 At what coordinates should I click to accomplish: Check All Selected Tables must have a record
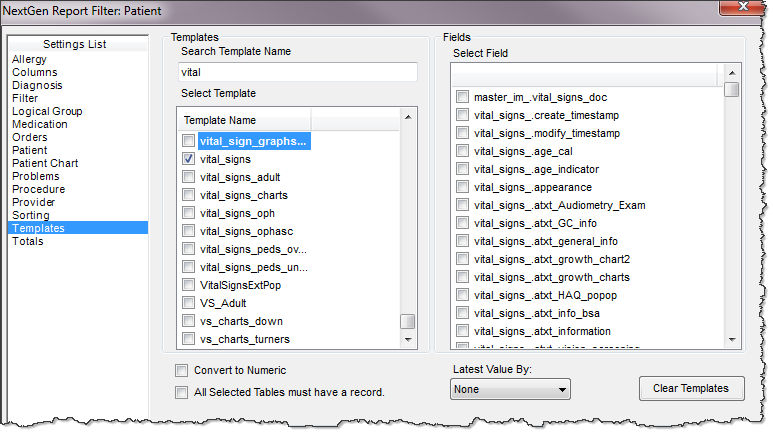tap(181, 393)
